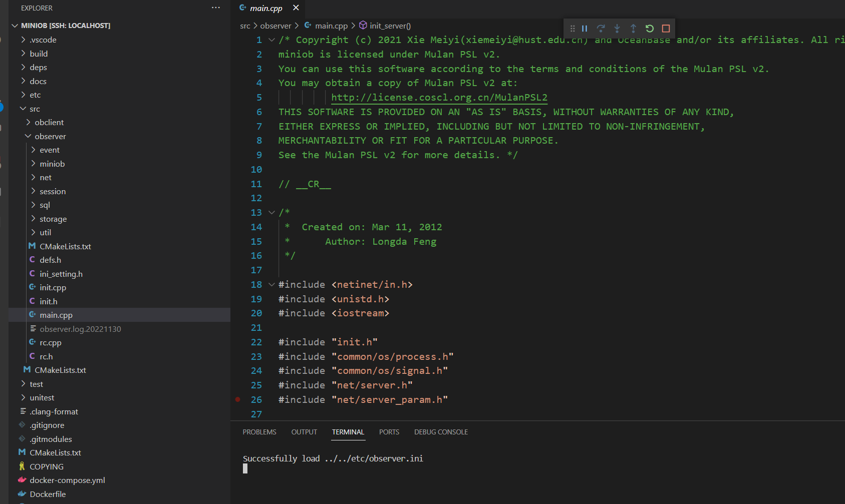Restart the debugging session
The width and height of the screenshot is (845, 504).
tap(650, 29)
